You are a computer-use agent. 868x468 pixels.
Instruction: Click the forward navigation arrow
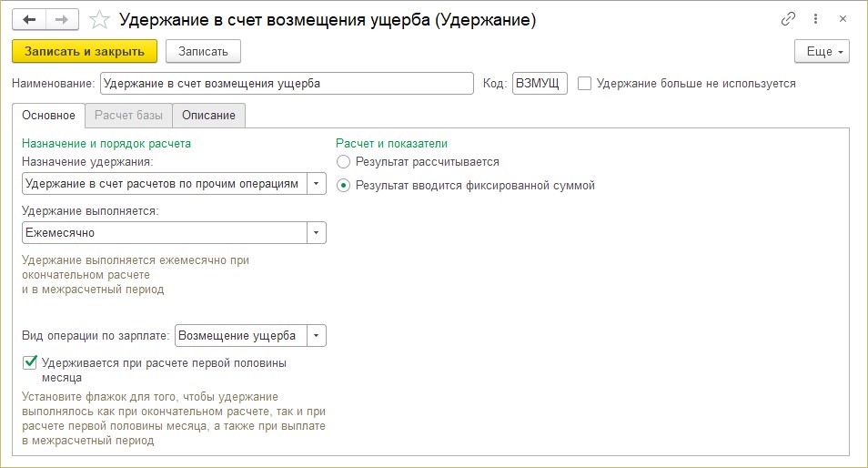[63, 19]
